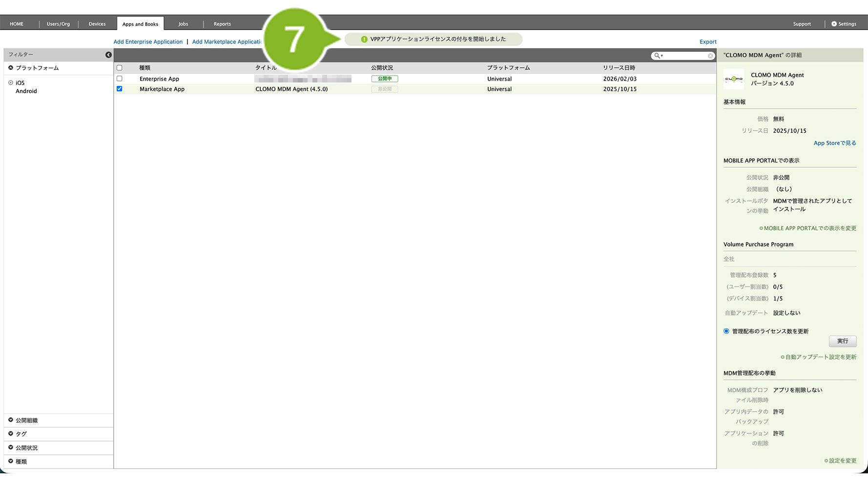Click the 非公開 status badge
The image size is (868, 488).
coord(384,89)
